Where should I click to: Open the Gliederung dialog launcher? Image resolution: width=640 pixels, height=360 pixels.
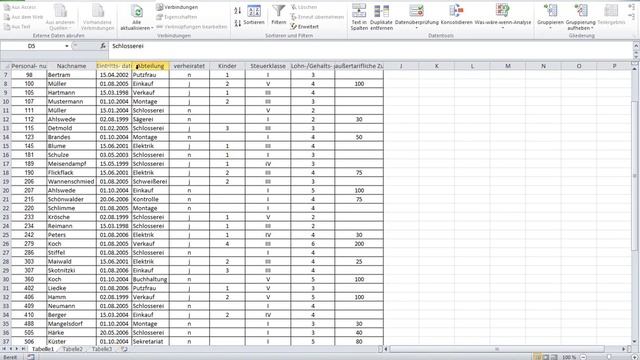[x=635, y=36]
